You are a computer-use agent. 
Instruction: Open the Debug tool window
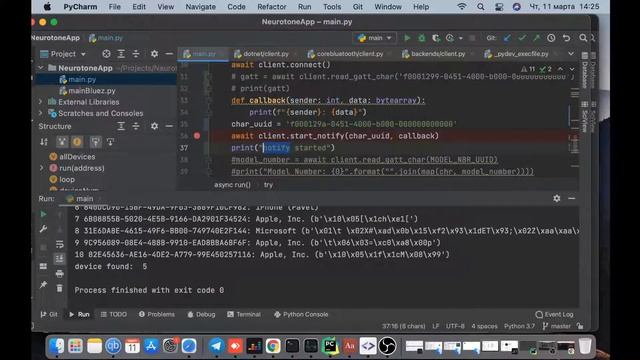(x=201, y=314)
